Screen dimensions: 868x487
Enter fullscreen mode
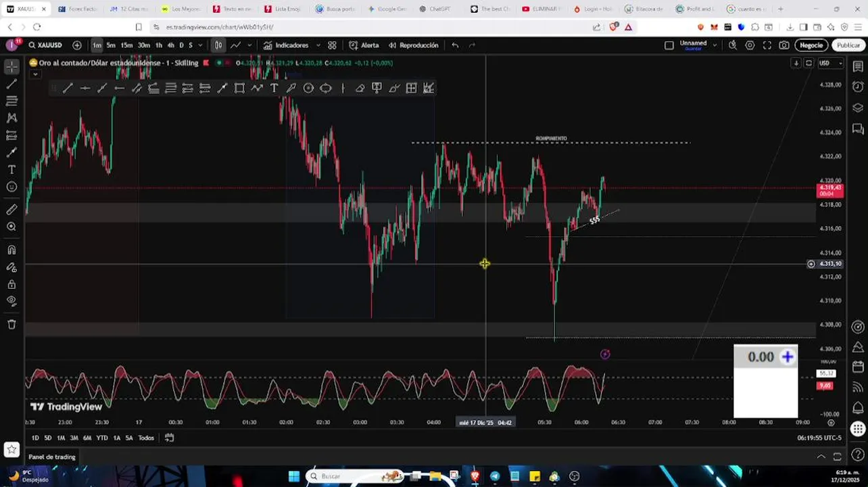[767, 45]
